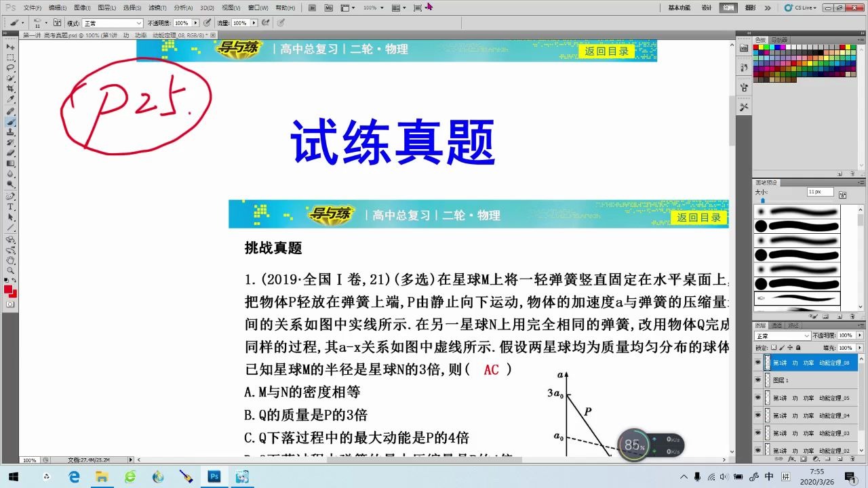Open the brush mode 正常 dropdown
This screenshot has height=488, width=868.
coord(112,23)
